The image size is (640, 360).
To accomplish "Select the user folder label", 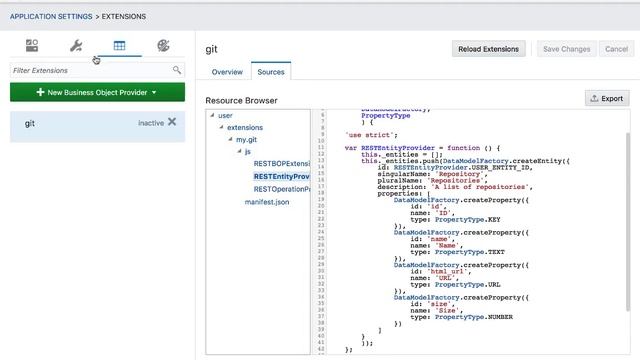I will [225, 116].
